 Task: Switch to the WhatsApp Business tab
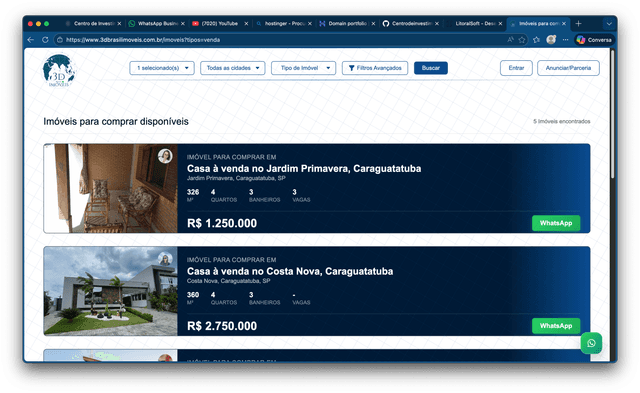pos(157,24)
